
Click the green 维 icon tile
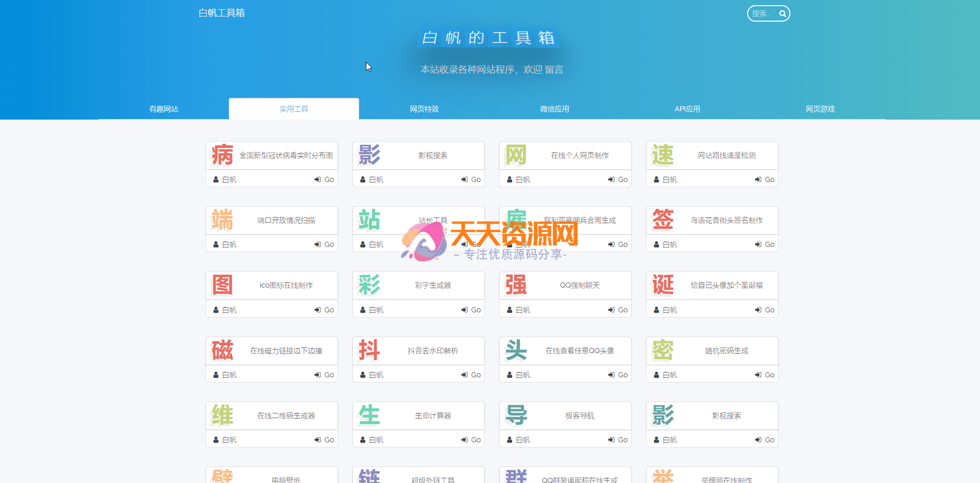pos(222,415)
